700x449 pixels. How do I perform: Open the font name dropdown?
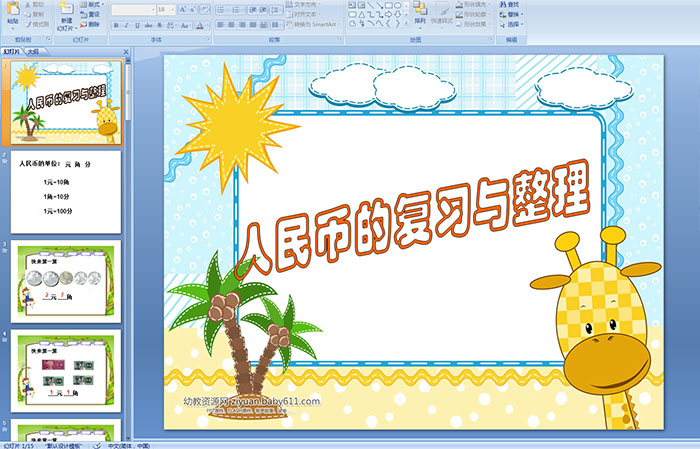click(x=153, y=9)
